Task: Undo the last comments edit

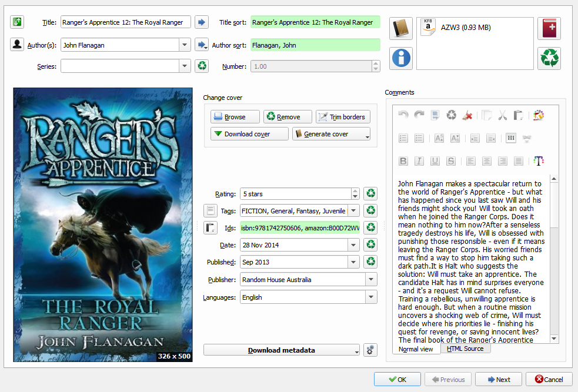Action: click(403, 115)
